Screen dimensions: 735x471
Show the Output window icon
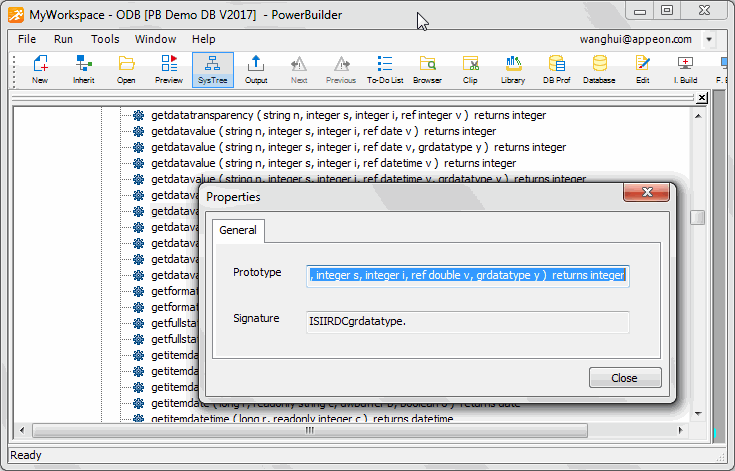pos(256,69)
